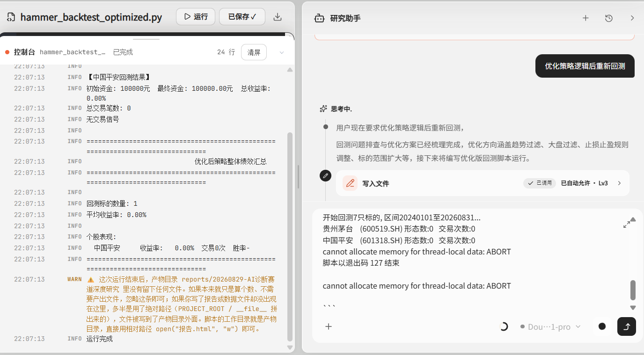Click the sparkle icon beside 思考中
The height and width of the screenshot is (355, 644).
pos(323,109)
